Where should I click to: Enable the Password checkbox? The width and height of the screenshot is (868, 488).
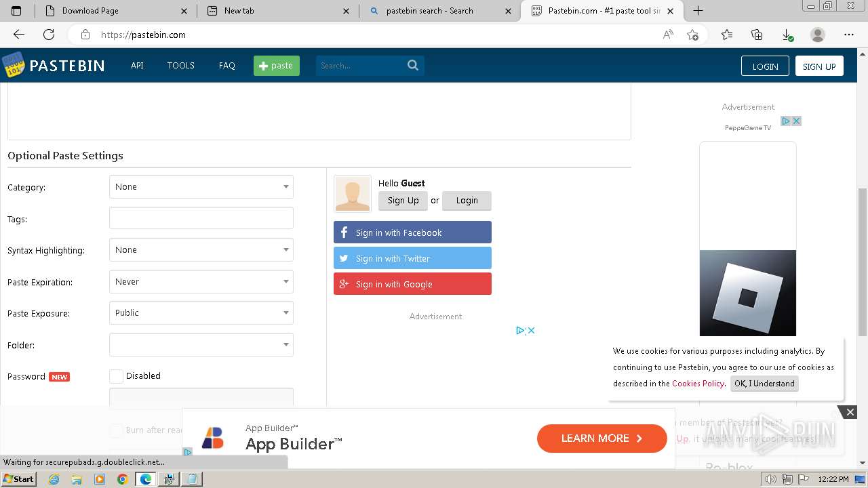click(x=116, y=376)
